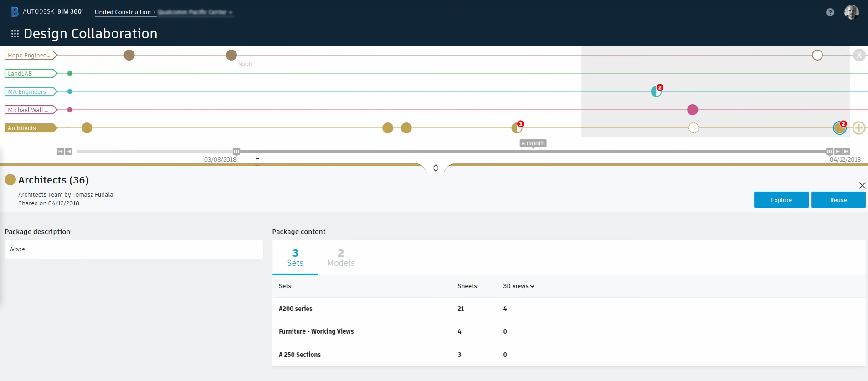Image resolution: width=868 pixels, height=381 pixels.
Task: Switch to the Models tab
Action: tap(340, 258)
